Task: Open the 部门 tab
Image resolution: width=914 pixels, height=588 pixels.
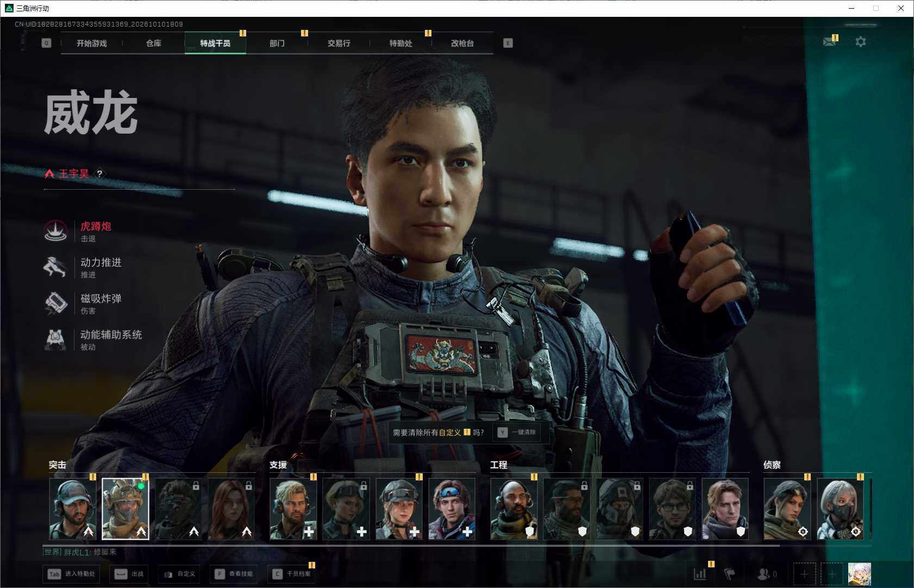Action: 277,43
